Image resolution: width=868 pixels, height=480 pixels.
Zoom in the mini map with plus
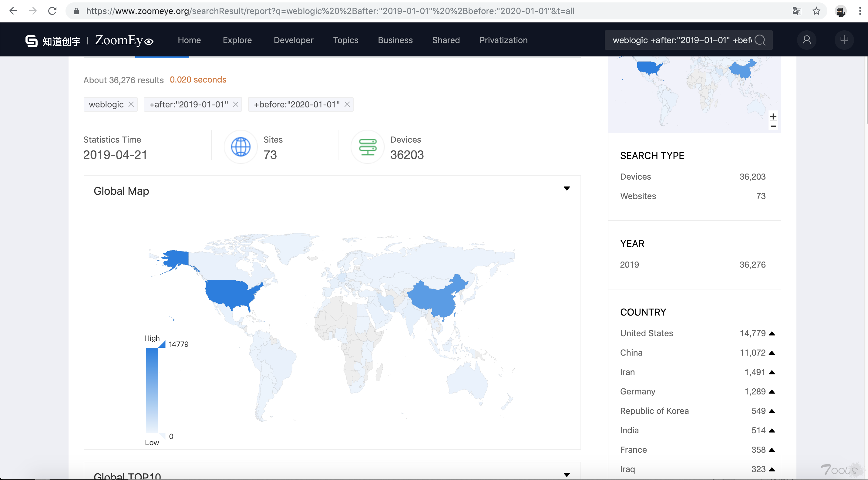tap(773, 116)
